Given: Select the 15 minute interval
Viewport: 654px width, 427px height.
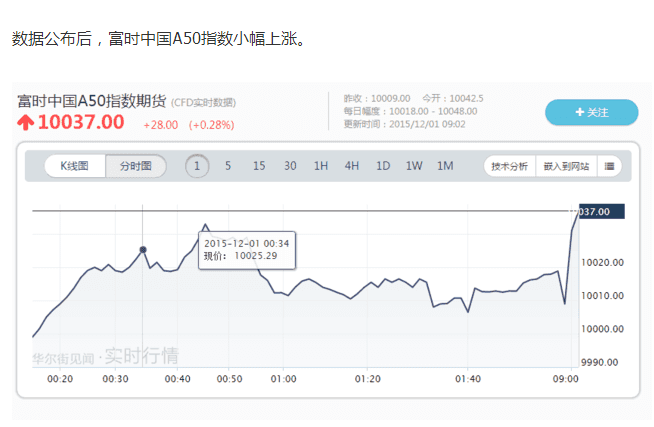Looking at the screenshot, I should point(259,166).
